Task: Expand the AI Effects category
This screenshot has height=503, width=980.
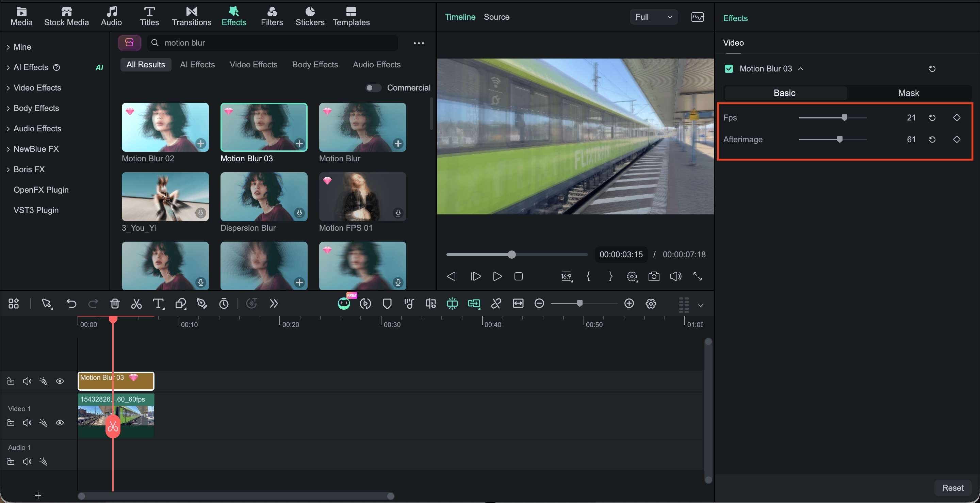Action: click(8, 68)
